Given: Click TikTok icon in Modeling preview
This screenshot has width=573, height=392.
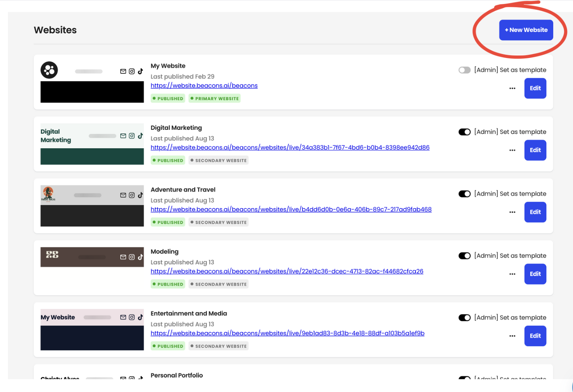Looking at the screenshot, I should (140, 257).
